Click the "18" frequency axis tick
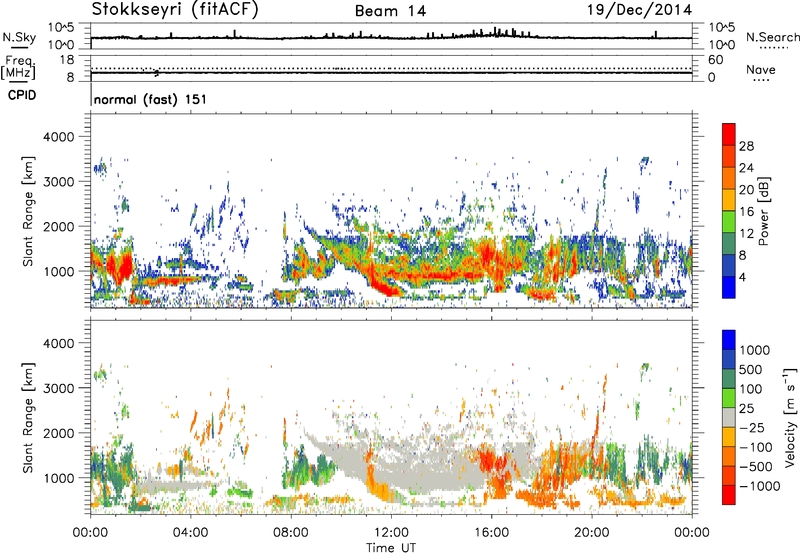800x554 pixels. point(67,59)
